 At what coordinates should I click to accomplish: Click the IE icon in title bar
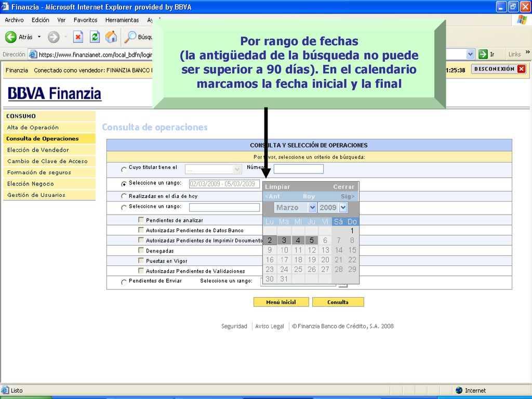[x=5, y=7]
